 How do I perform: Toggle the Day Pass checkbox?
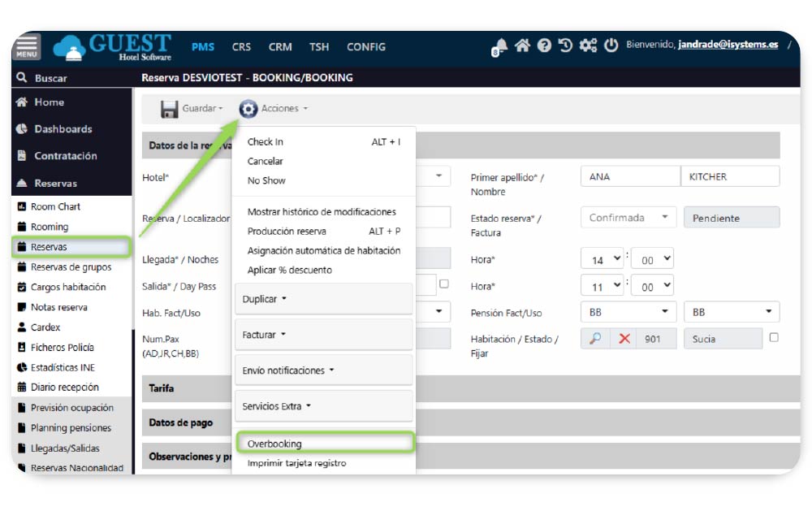[x=443, y=284]
